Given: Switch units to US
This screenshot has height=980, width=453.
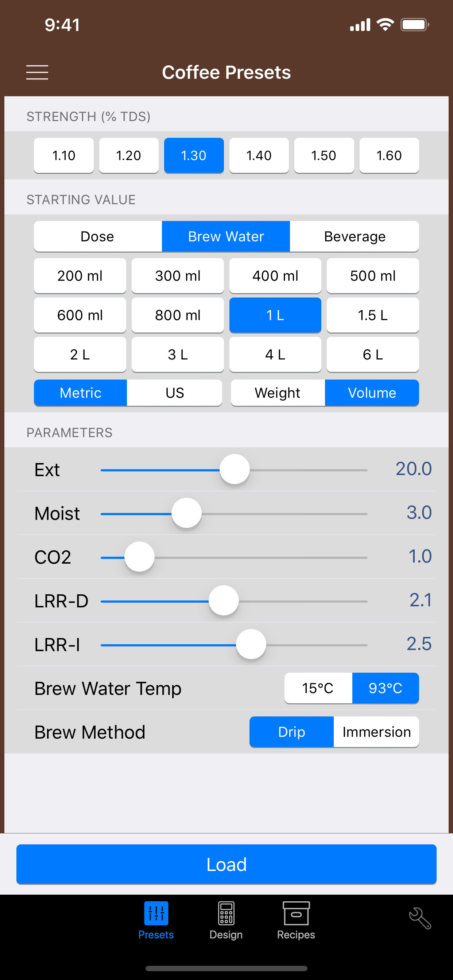Looking at the screenshot, I should click(x=175, y=393).
